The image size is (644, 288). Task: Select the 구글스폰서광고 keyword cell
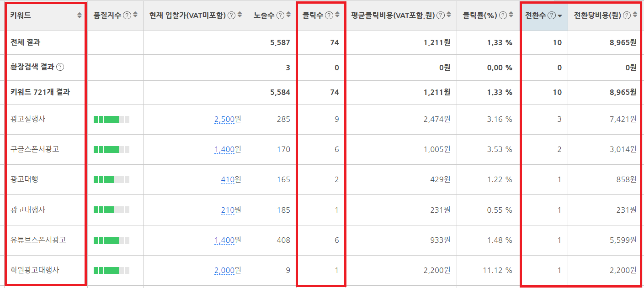[35, 149]
